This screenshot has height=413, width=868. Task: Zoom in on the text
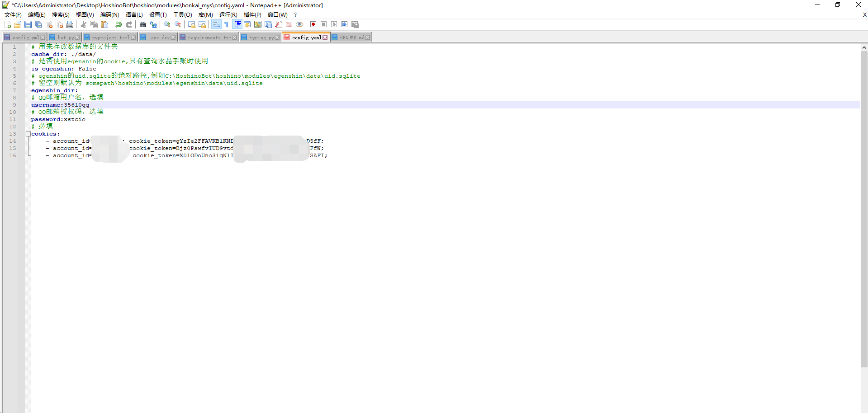tap(167, 24)
